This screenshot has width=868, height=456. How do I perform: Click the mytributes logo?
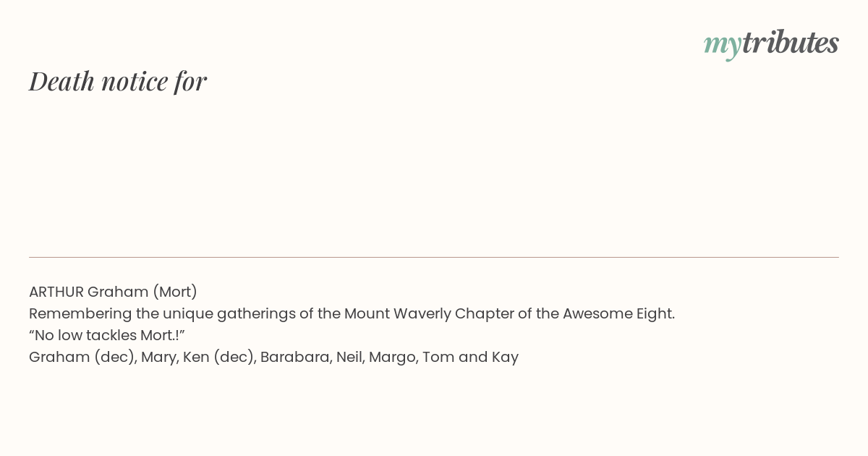(x=771, y=43)
